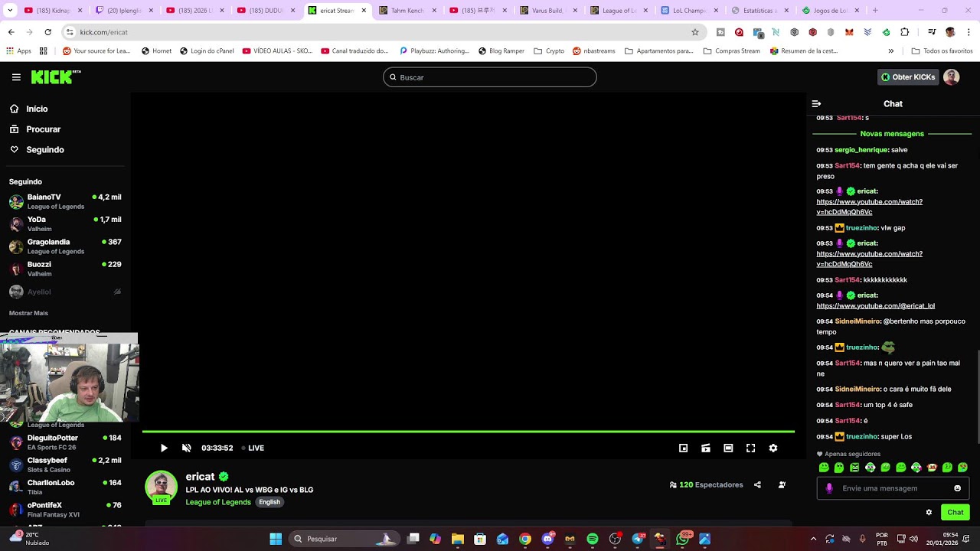This screenshot has height=551, width=980.
Task: Jump to new messages via Novas mensagens
Action: 892,134
